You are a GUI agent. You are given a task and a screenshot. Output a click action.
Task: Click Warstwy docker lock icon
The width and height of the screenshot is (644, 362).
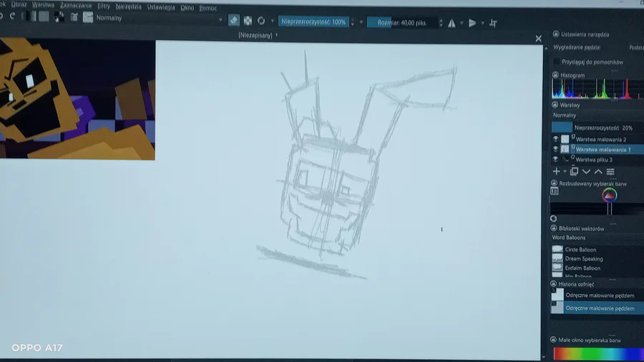[555, 104]
